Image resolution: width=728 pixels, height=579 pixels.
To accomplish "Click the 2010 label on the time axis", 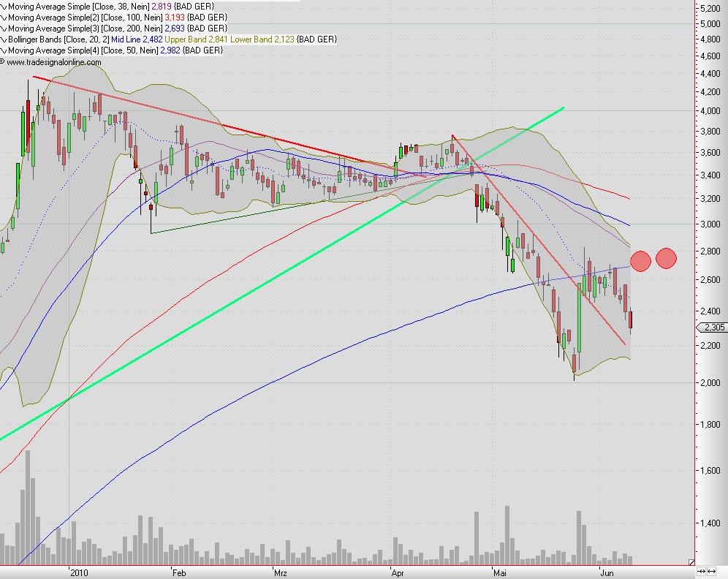I will tap(78, 573).
